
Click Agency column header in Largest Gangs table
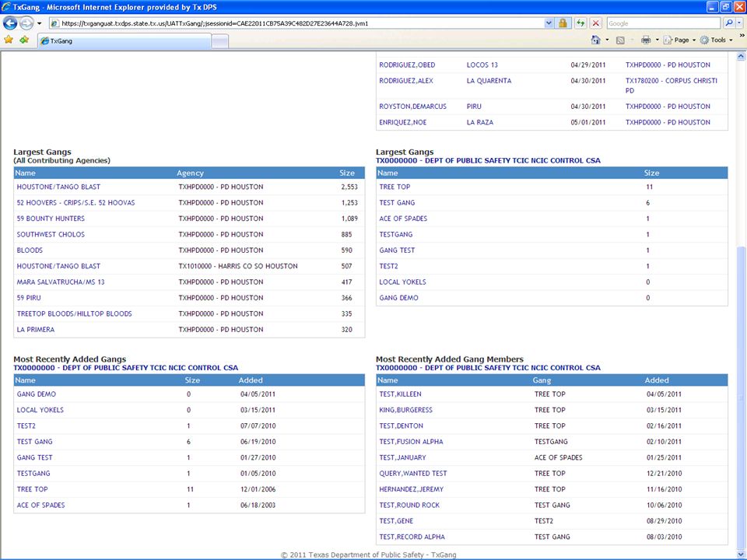click(x=190, y=173)
